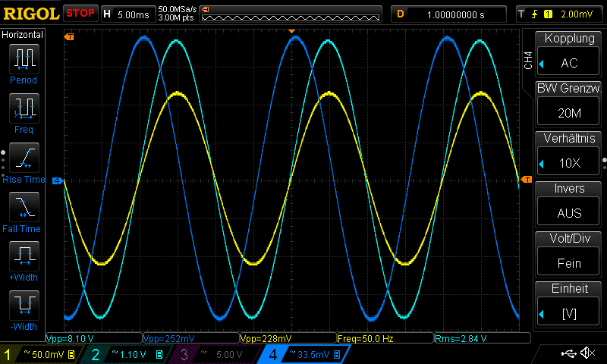
Task: Click the channel 1 bandwidth limit B icon
Action: (x=71, y=354)
